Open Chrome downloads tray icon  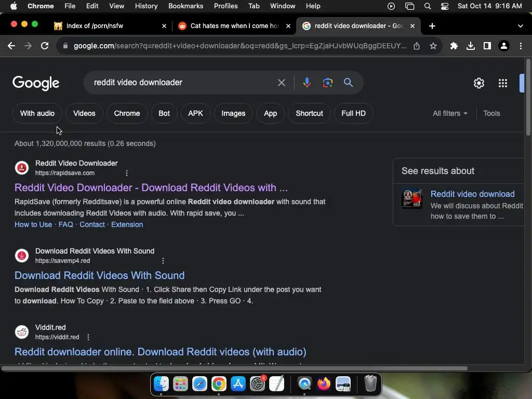[x=471, y=46]
